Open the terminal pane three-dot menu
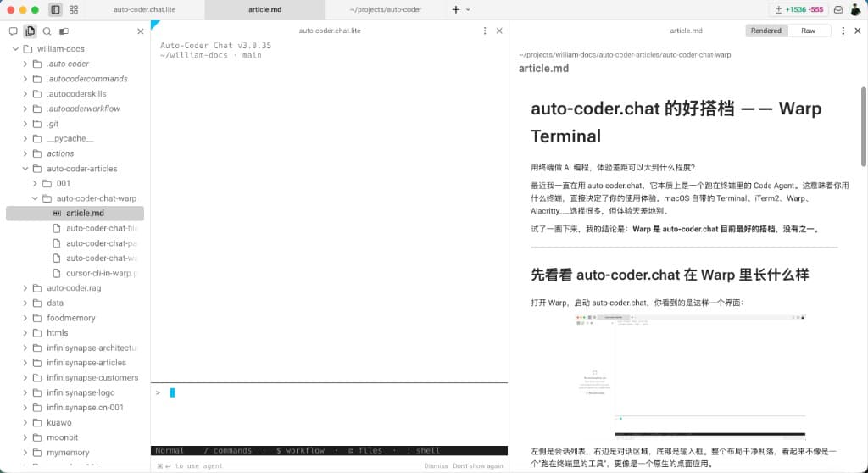The height and width of the screenshot is (473, 868). 485,31
